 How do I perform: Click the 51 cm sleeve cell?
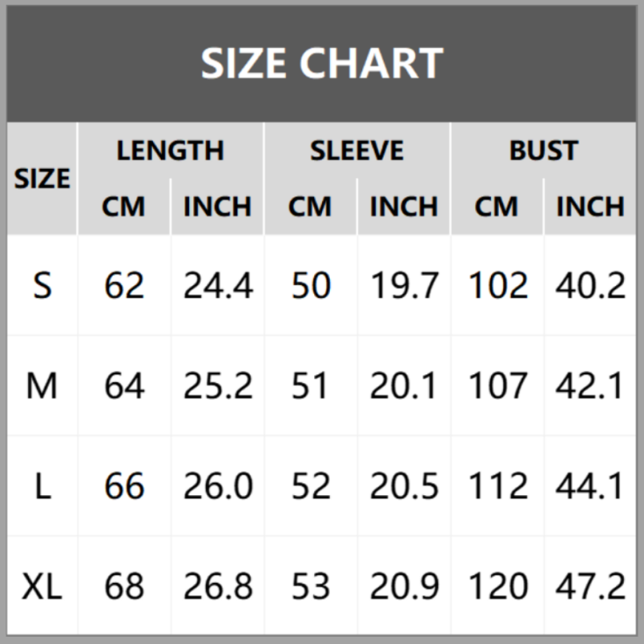tap(310, 386)
